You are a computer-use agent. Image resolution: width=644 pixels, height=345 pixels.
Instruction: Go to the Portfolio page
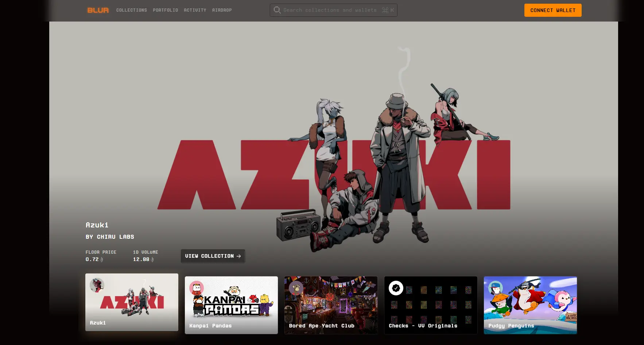point(165,10)
